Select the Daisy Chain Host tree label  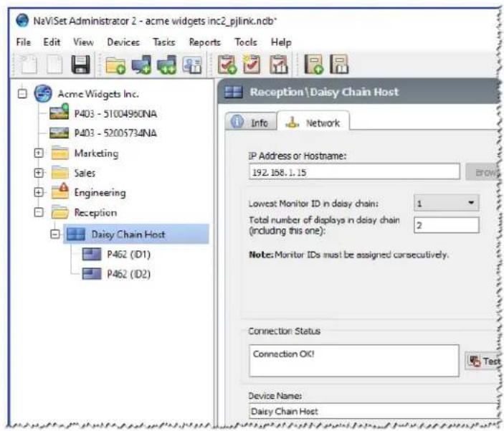[128, 235]
